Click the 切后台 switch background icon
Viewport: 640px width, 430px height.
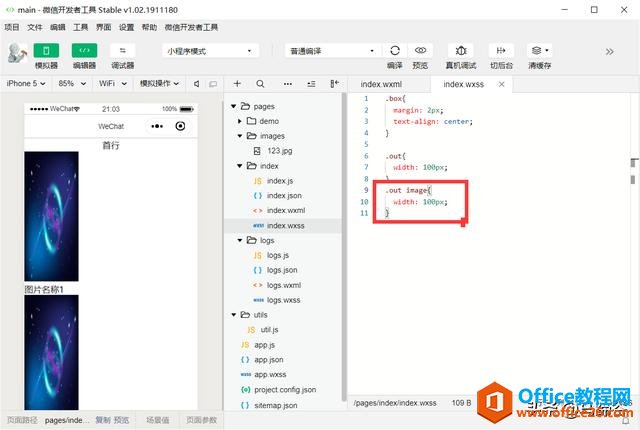point(501,50)
